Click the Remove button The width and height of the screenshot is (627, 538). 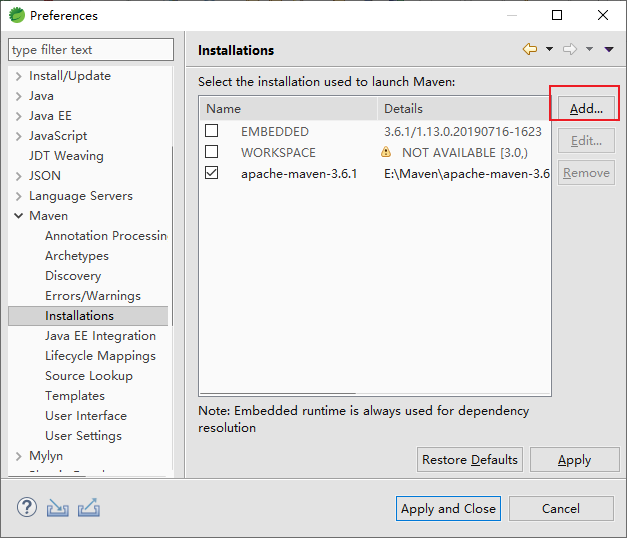click(x=586, y=173)
